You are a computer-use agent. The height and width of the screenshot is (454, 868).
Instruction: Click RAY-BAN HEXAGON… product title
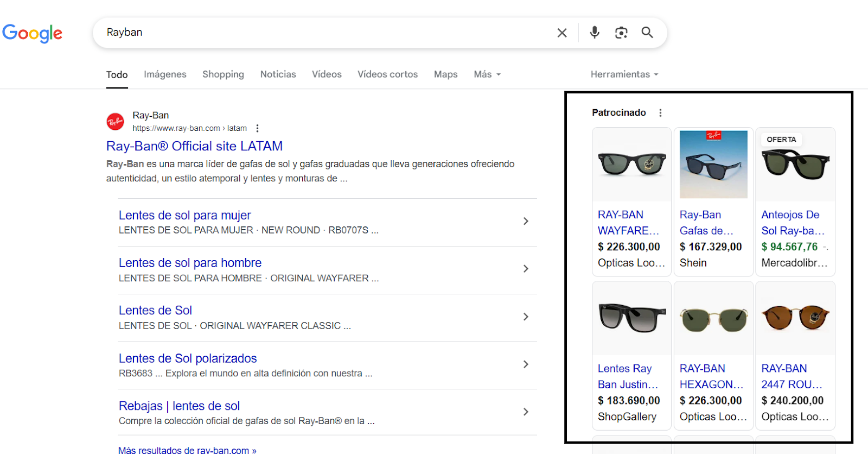711,376
